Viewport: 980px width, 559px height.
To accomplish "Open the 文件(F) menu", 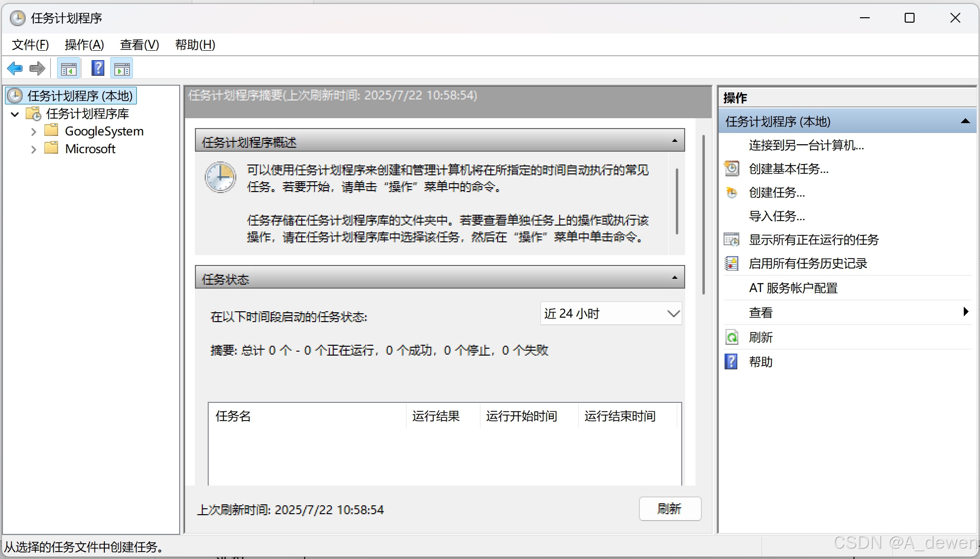I will 31,45.
